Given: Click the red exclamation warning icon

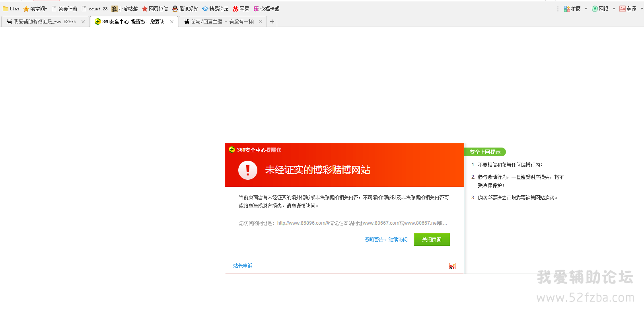Looking at the screenshot, I should point(248,170).
